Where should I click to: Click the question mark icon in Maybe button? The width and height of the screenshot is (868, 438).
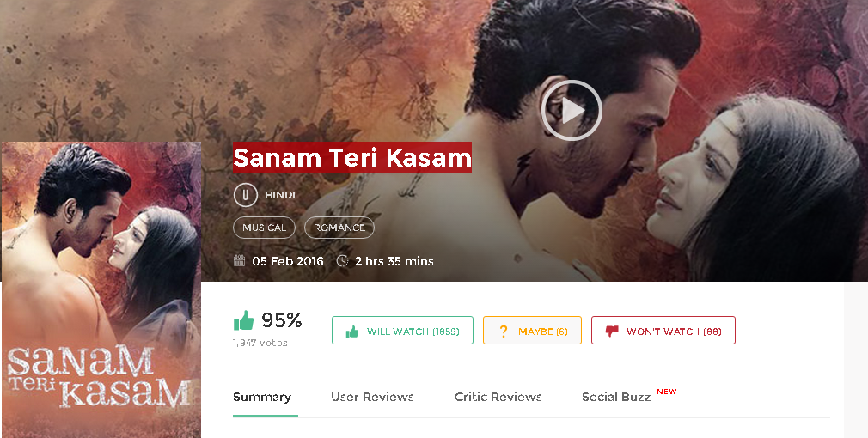point(504,332)
